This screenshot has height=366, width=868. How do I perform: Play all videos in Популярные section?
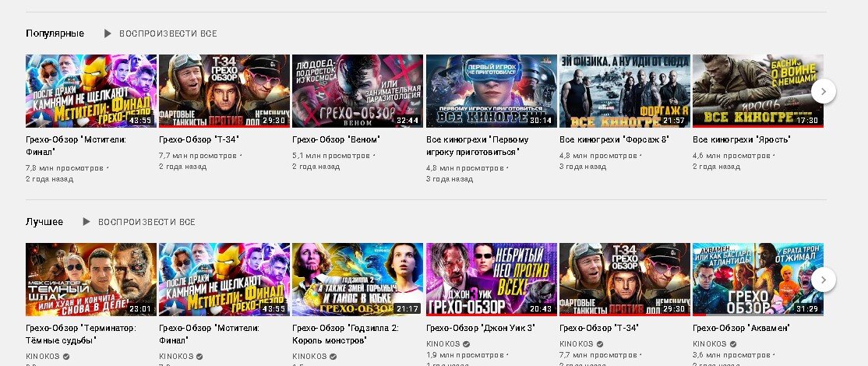pyautogui.click(x=168, y=33)
